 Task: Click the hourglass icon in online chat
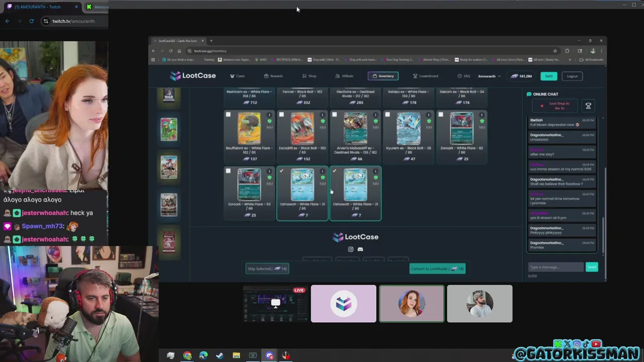[x=588, y=106]
